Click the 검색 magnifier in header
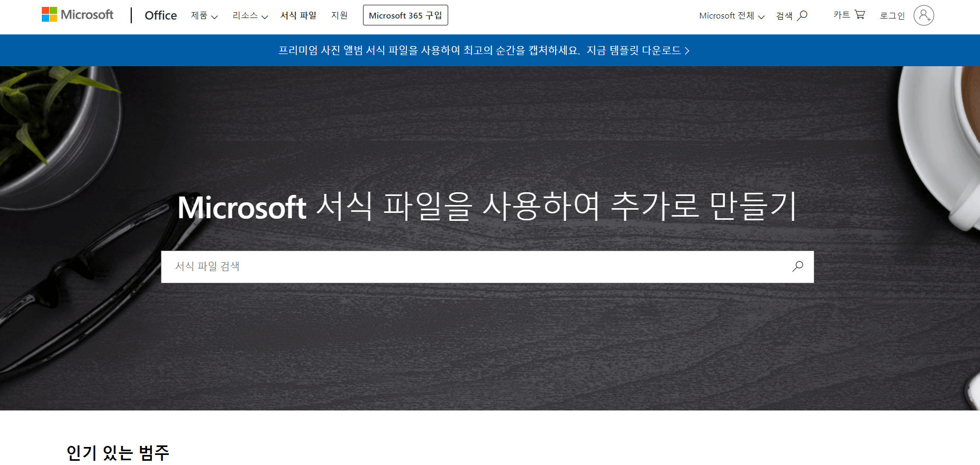980x465 pixels. click(x=792, y=16)
